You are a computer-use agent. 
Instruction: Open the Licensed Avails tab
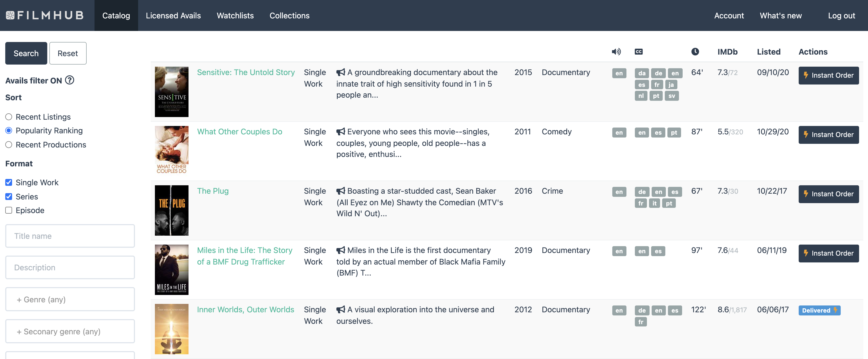[173, 15]
